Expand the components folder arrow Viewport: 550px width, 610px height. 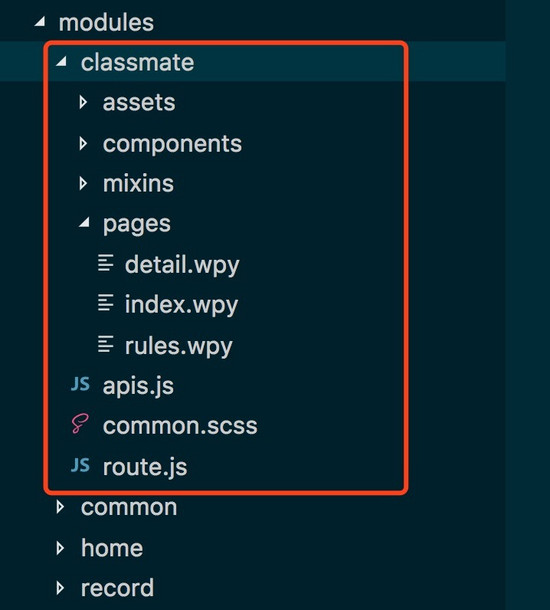83,144
